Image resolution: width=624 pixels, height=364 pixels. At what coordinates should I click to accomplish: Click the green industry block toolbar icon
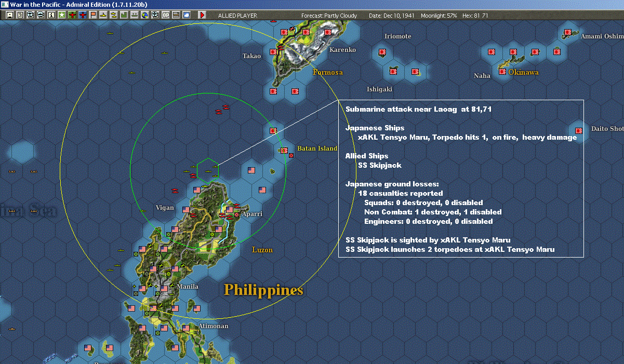124,16
